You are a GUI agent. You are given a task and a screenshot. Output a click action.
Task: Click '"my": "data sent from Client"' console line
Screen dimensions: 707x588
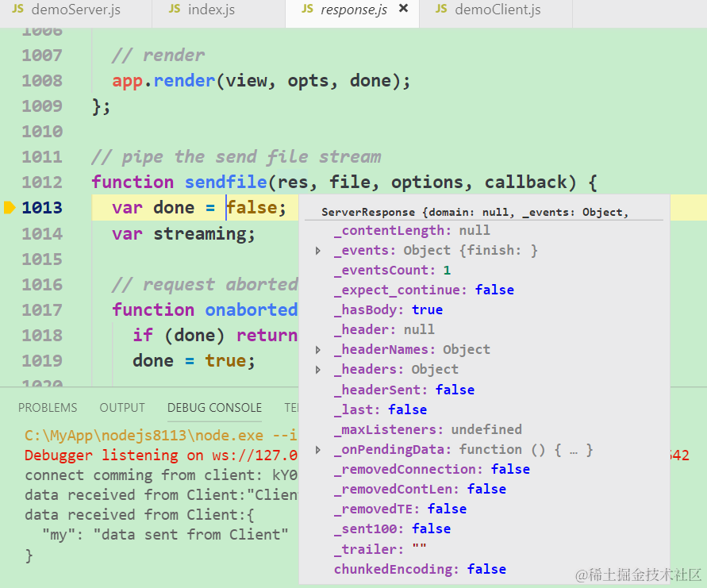point(165,535)
